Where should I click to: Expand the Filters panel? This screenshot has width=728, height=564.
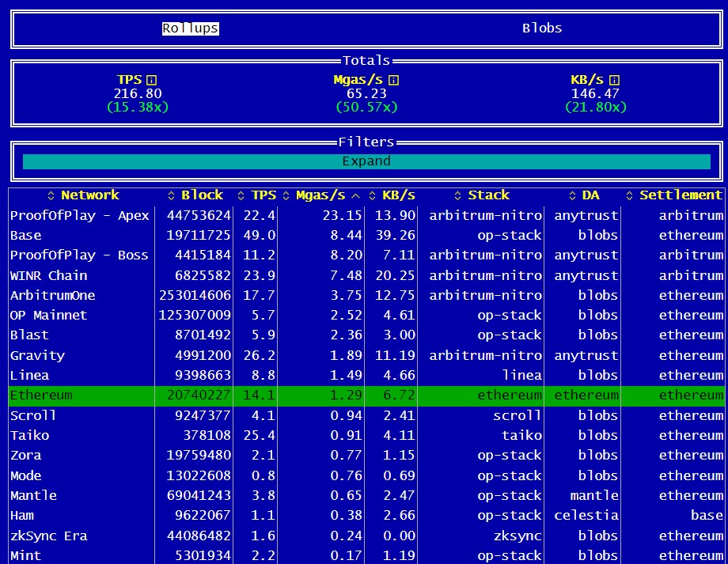tap(366, 161)
